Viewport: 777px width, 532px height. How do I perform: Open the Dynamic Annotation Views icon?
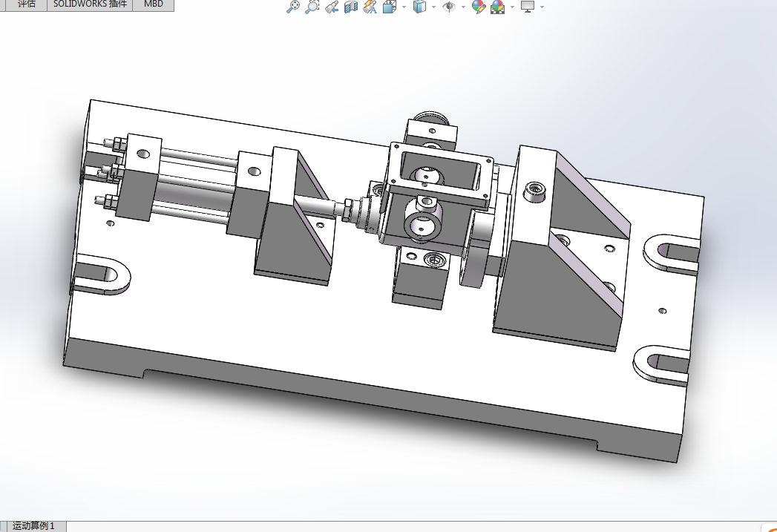[370, 7]
